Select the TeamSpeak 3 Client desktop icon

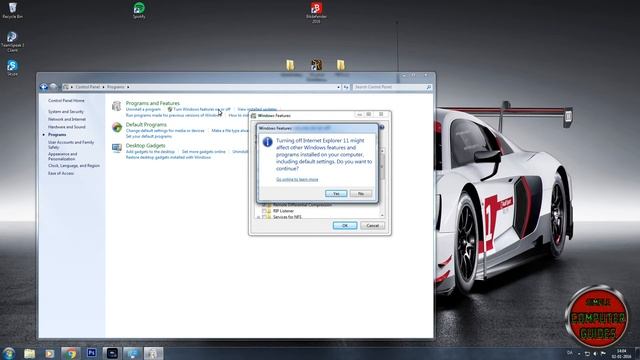[13, 42]
